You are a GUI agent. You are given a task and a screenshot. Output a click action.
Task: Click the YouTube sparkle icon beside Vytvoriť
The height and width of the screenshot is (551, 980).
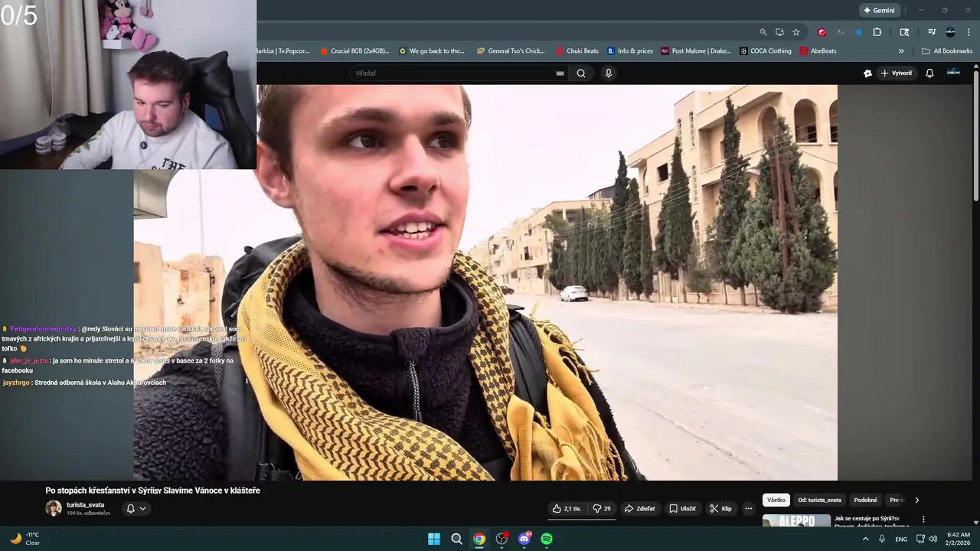(x=867, y=73)
